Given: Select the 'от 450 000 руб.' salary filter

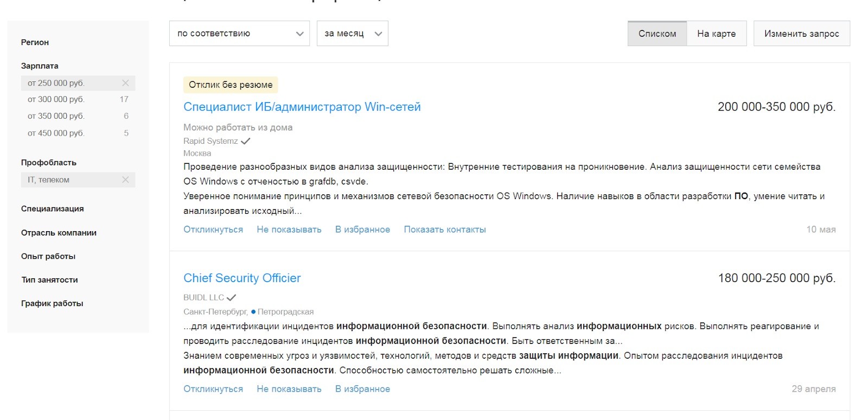Looking at the screenshot, I should (56, 132).
